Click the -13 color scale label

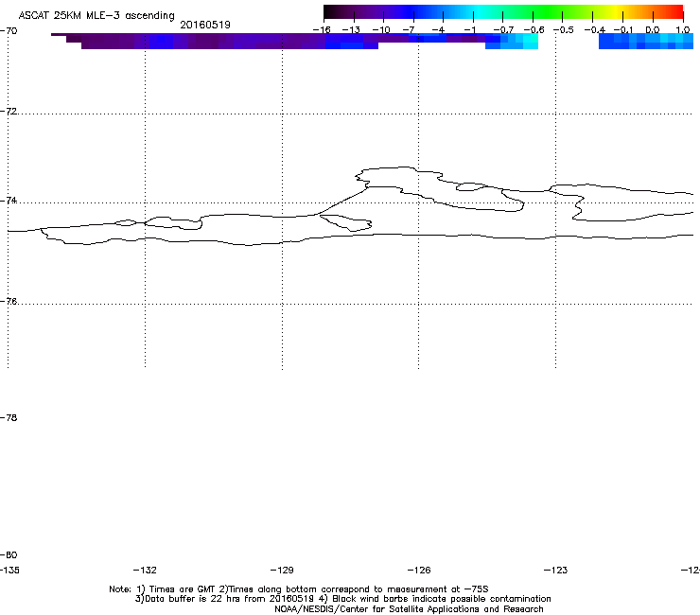coord(351,30)
